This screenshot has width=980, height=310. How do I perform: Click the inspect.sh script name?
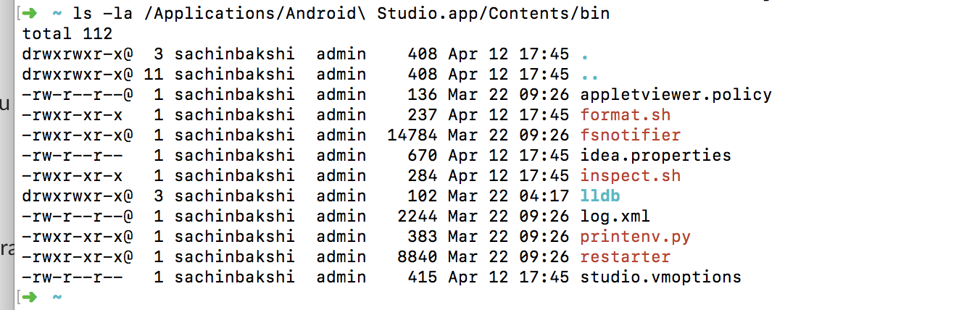click(631, 176)
